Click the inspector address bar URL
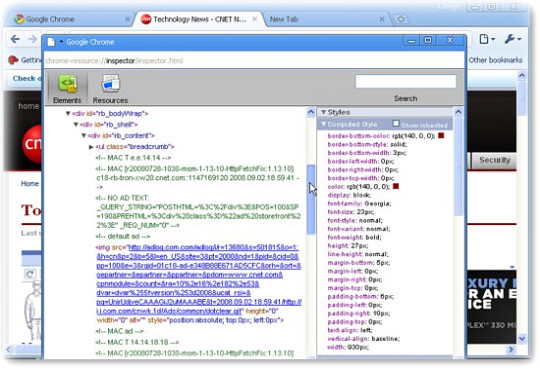Screen dimensions: 540x369 [x=114, y=61]
